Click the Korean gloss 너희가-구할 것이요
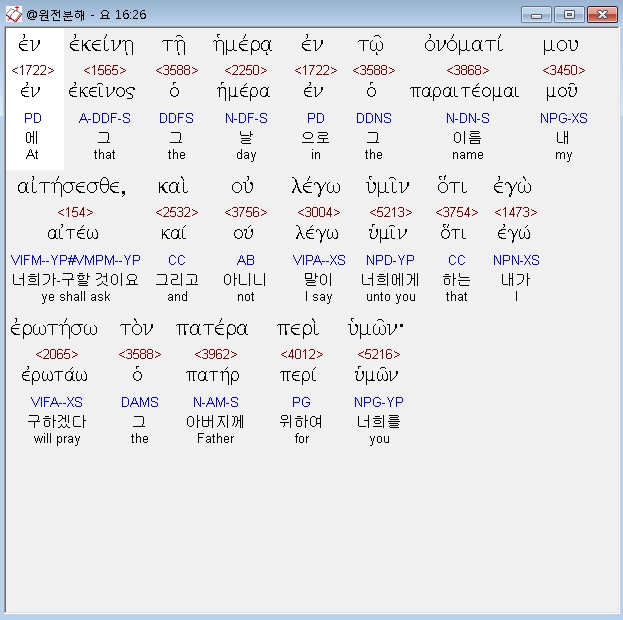 click(75, 279)
